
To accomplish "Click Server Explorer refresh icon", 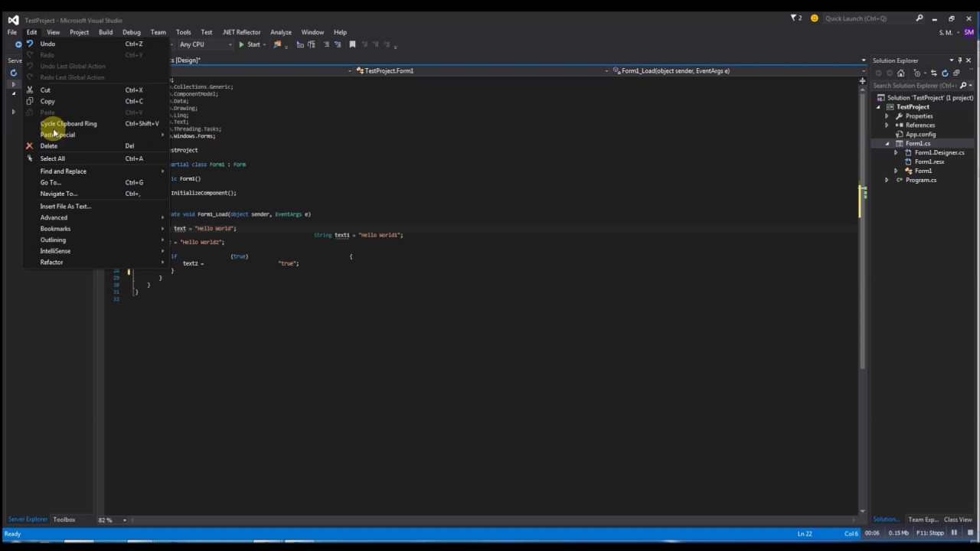I will coord(13,73).
